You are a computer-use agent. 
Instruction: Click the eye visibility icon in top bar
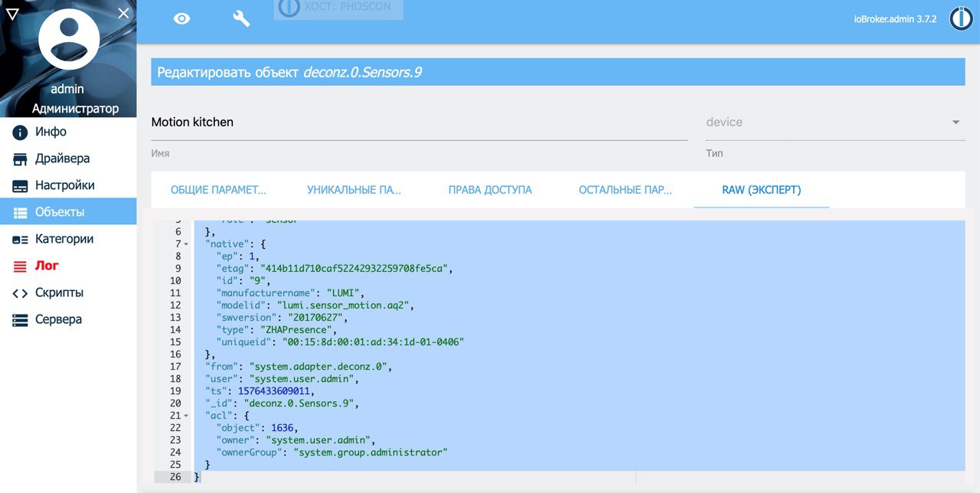coord(181,18)
